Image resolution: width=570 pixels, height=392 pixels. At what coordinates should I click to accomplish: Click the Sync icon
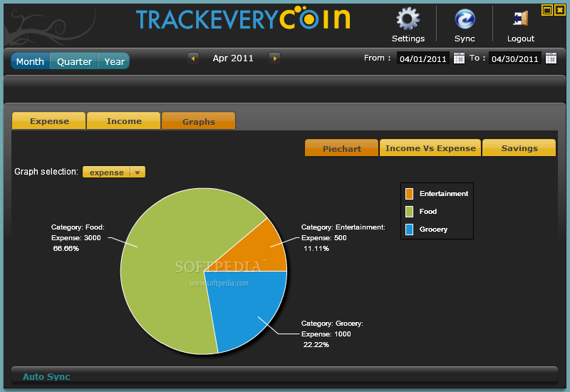[x=465, y=19]
